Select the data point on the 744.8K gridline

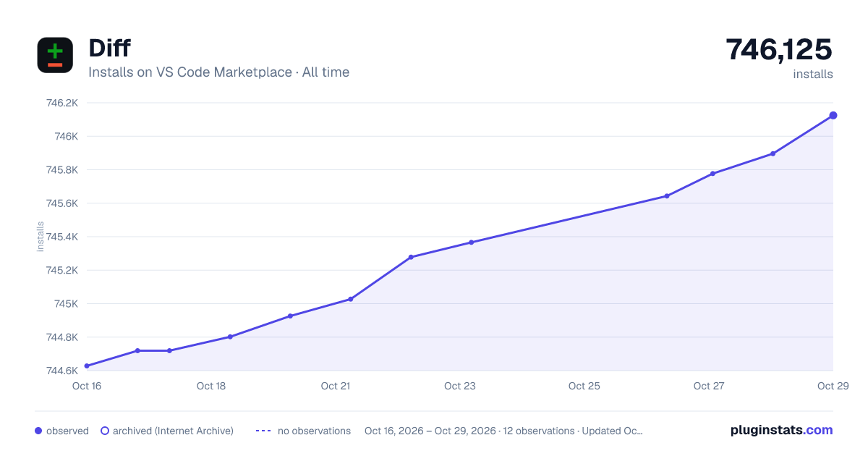pyautogui.click(x=230, y=337)
